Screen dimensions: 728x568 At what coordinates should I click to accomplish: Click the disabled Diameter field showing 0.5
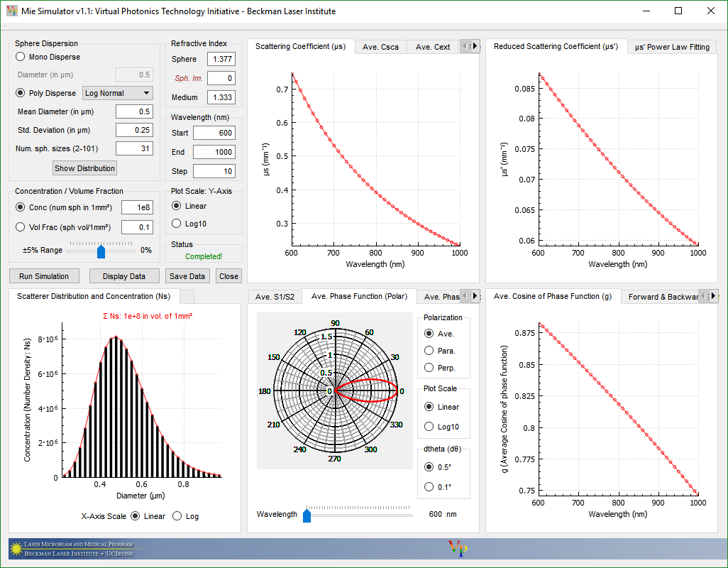(x=134, y=75)
